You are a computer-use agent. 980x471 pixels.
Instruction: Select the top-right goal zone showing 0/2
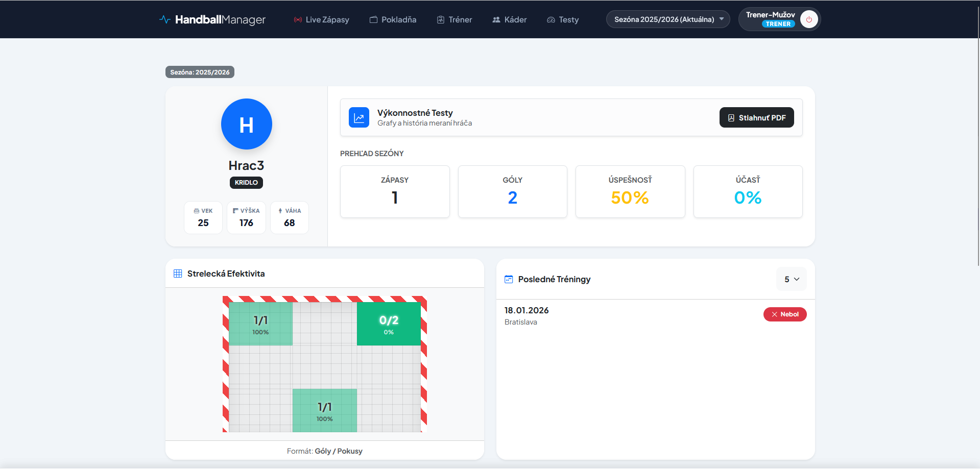(389, 324)
